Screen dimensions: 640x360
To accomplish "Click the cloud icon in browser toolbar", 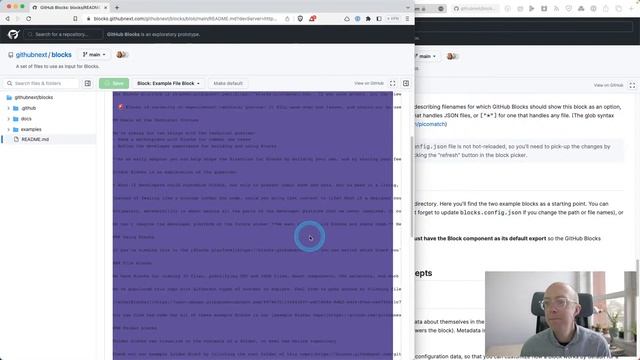I will pyautogui.click(x=347, y=19).
